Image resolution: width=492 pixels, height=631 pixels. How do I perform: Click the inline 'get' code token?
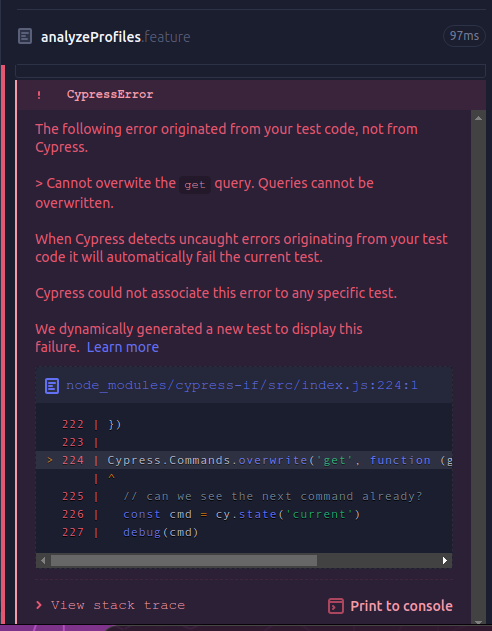coord(195,185)
